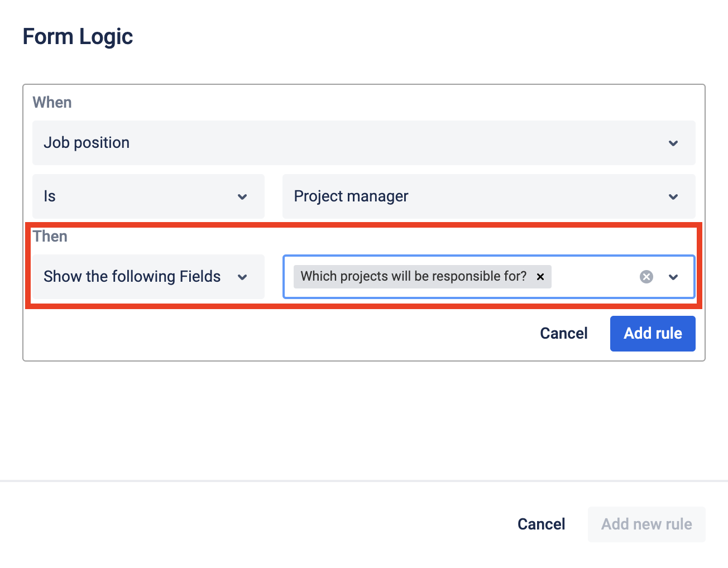Screen dimensions: 728x568
Task: Select the "Which projects will be responsible for?" tag text
Action: 413,277
